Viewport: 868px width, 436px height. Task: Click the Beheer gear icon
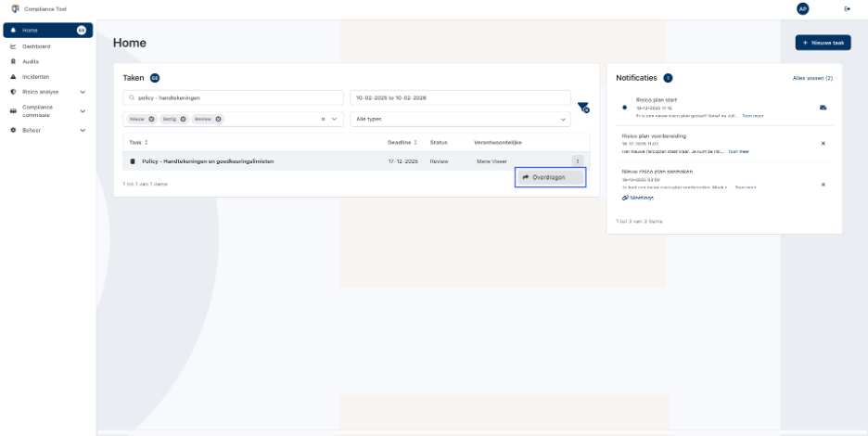(13, 130)
